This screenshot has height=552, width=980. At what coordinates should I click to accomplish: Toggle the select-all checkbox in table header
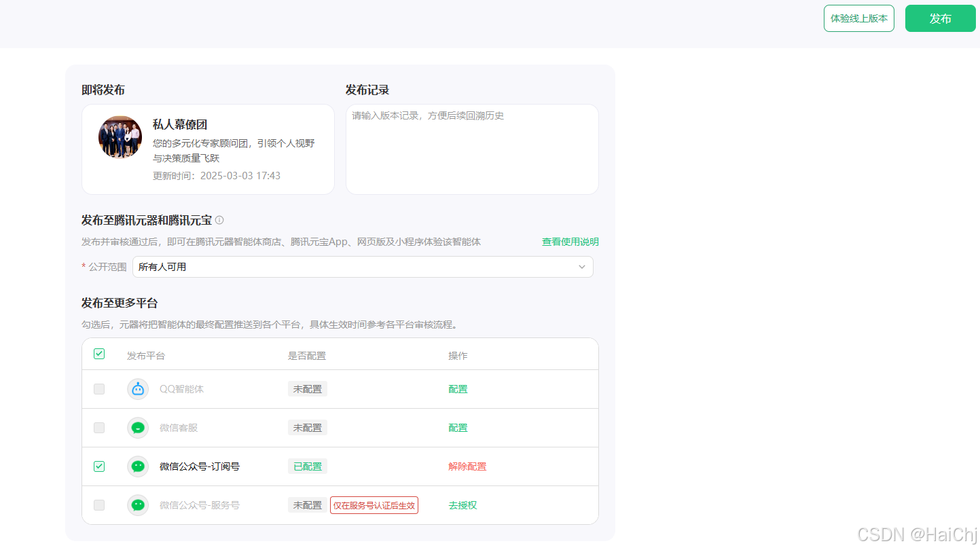point(99,354)
